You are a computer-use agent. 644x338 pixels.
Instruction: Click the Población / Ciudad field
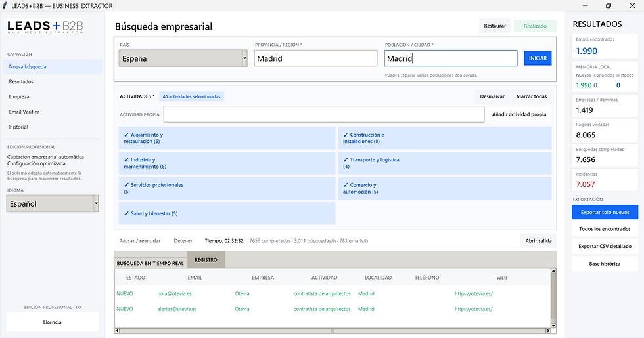(x=451, y=58)
